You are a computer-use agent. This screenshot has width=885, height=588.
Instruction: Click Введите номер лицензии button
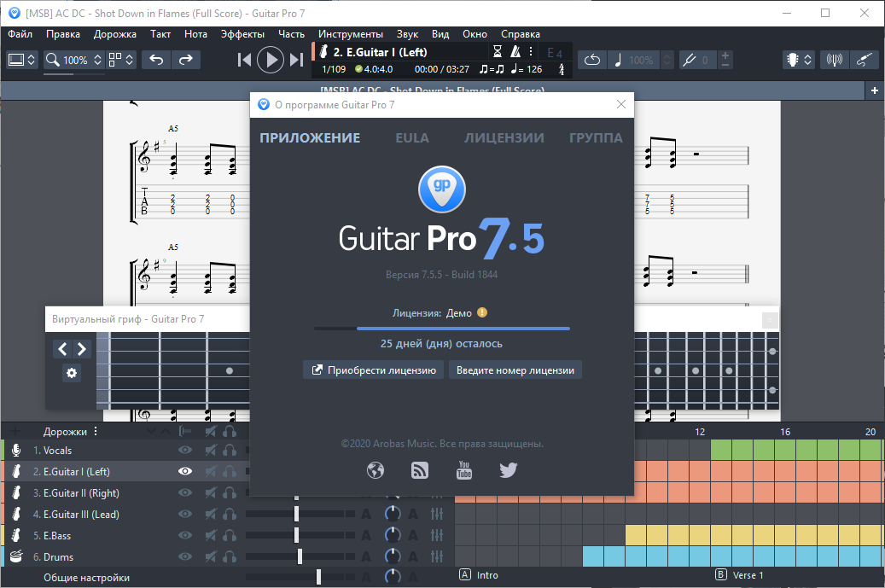coord(515,370)
